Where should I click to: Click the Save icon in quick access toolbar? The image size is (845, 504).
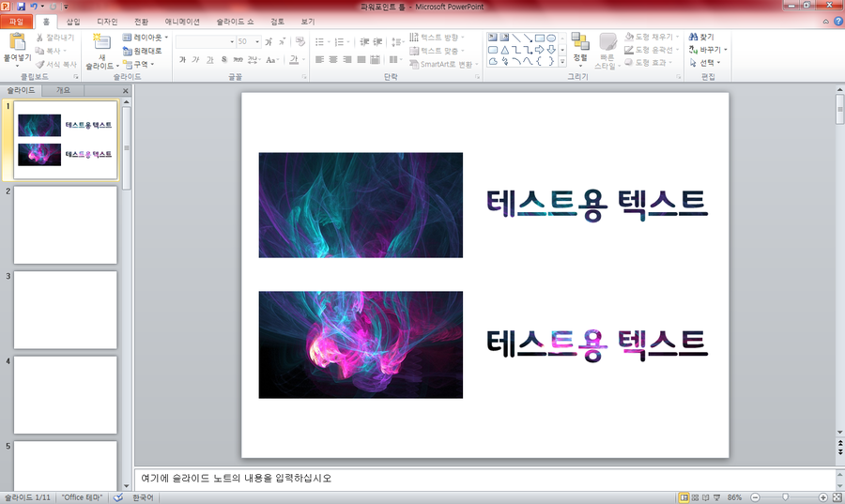[21, 7]
